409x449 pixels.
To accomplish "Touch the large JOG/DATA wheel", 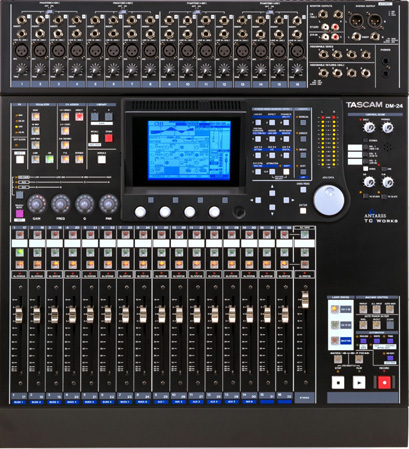I will pos(329,200).
